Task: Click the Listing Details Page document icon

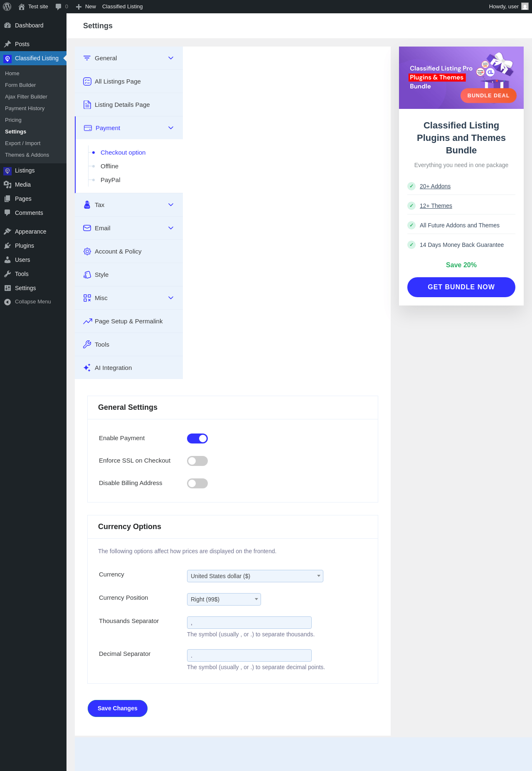Action: click(87, 105)
